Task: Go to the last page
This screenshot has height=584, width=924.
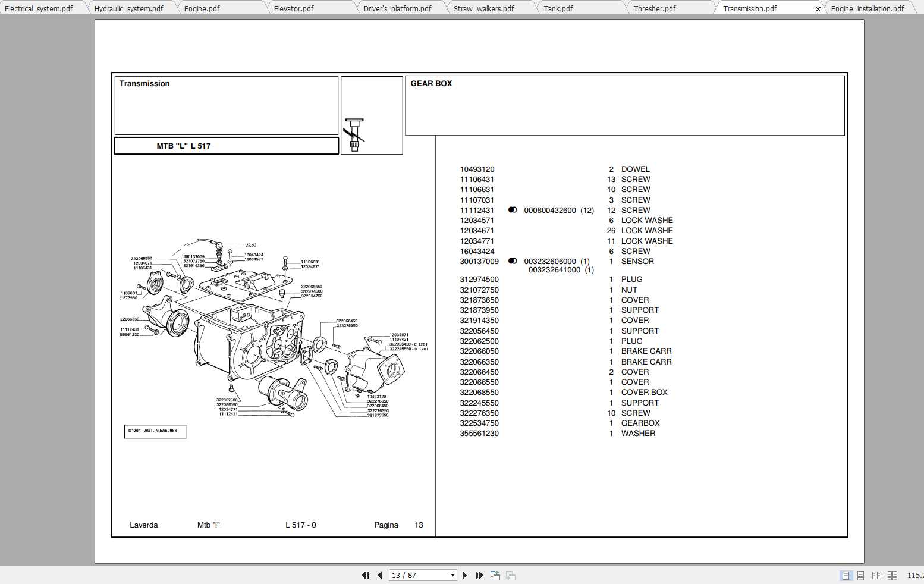Action: (479, 575)
